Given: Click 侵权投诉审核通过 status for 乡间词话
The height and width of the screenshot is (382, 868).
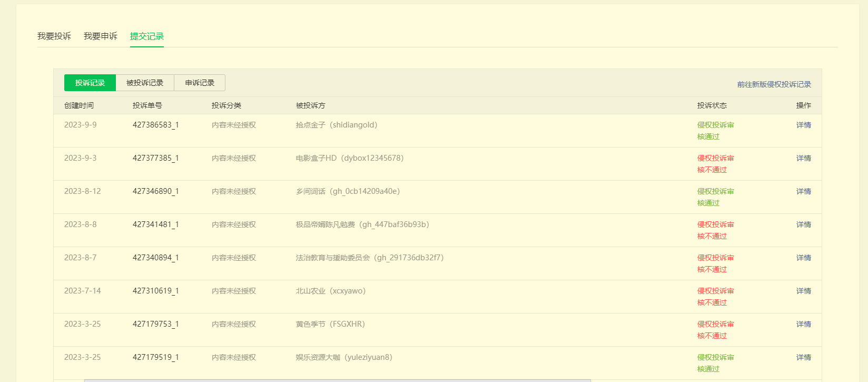Looking at the screenshot, I should [x=716, y=197].
